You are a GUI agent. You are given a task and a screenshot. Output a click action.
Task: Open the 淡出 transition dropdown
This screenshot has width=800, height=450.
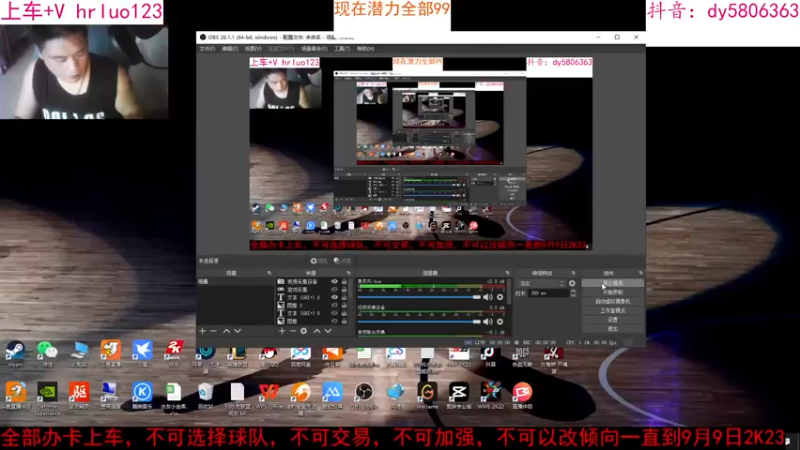[x=541, y=283]
